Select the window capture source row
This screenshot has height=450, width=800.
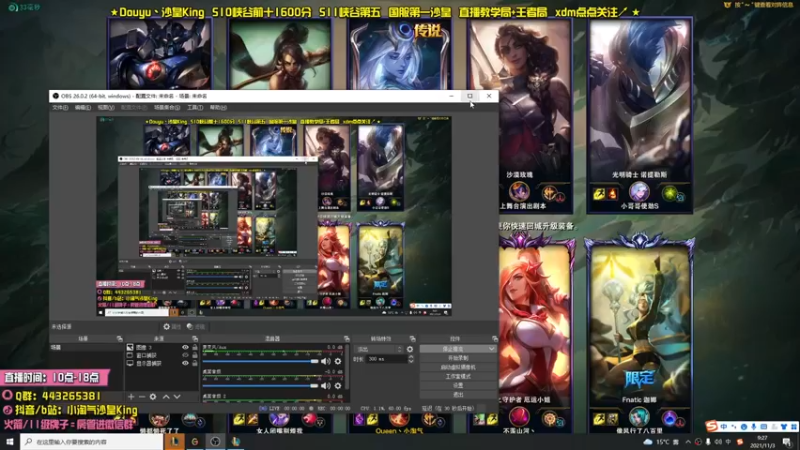[x=162, y=355]
